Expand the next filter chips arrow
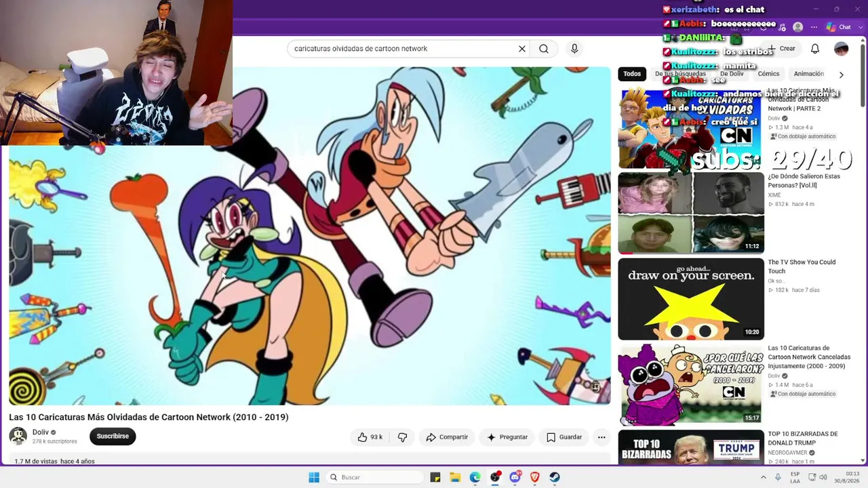 pyautogui.click(x=842, y=75)
